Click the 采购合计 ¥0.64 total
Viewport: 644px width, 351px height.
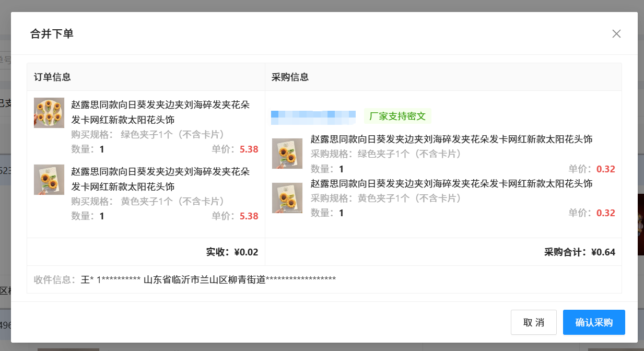click(580, 252)
